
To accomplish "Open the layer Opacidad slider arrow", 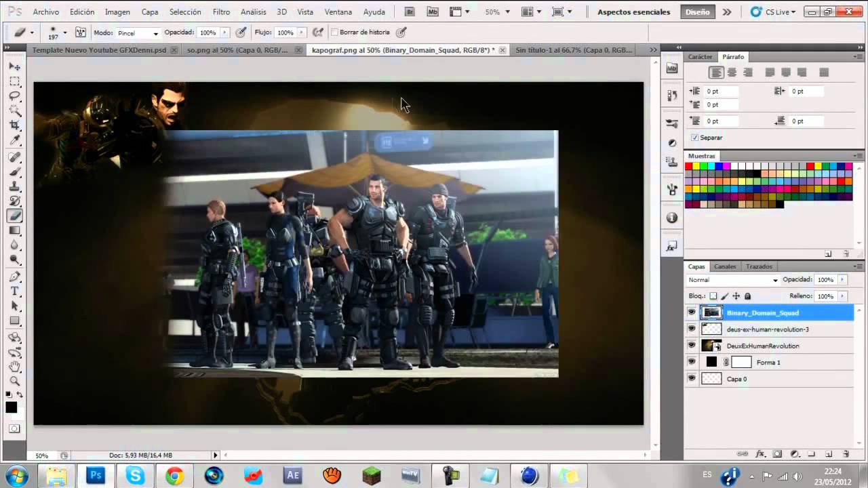I will pyautogui.click(x=842, y=280).
